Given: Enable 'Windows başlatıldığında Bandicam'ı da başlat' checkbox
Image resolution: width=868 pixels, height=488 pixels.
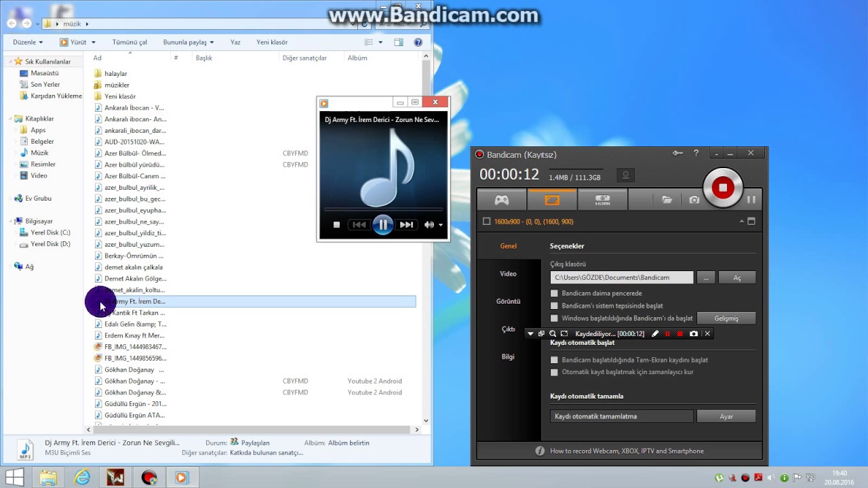Looking at the screenshot, I should click(554, 318).
